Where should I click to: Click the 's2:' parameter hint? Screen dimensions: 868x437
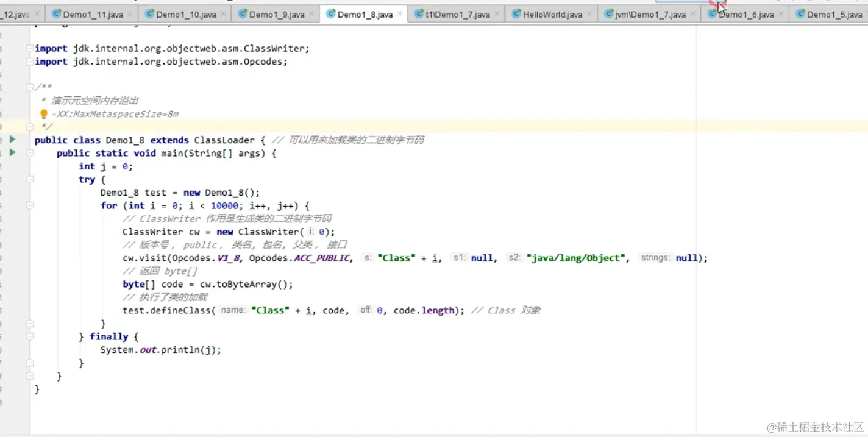[514, 258]
